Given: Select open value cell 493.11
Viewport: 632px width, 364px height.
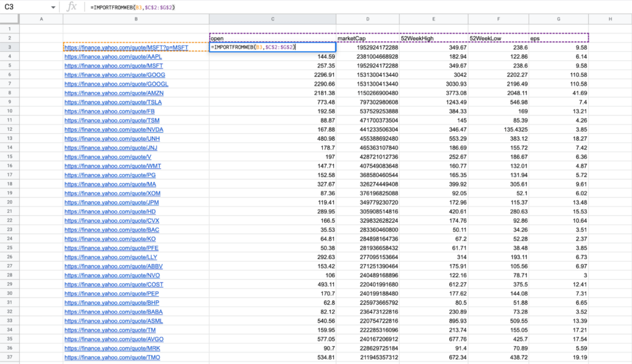Looking at the screenshot, I should 272,284.
